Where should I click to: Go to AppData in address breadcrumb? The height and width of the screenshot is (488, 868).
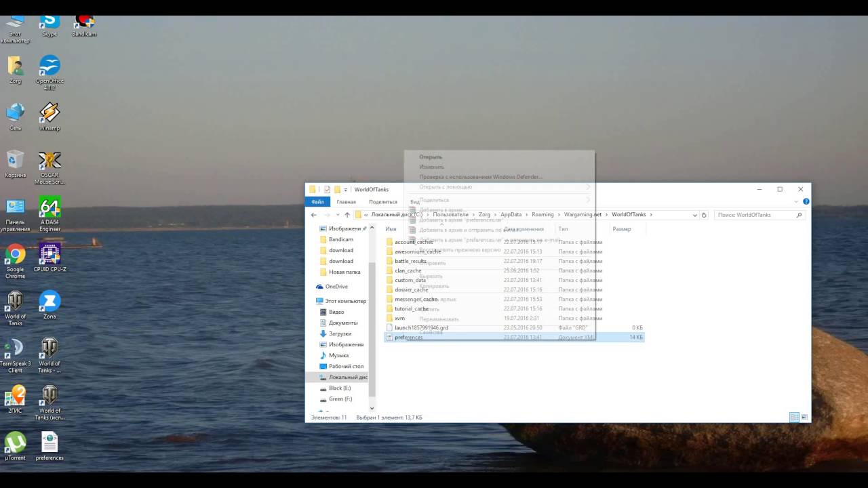click(x=511, y=215)
